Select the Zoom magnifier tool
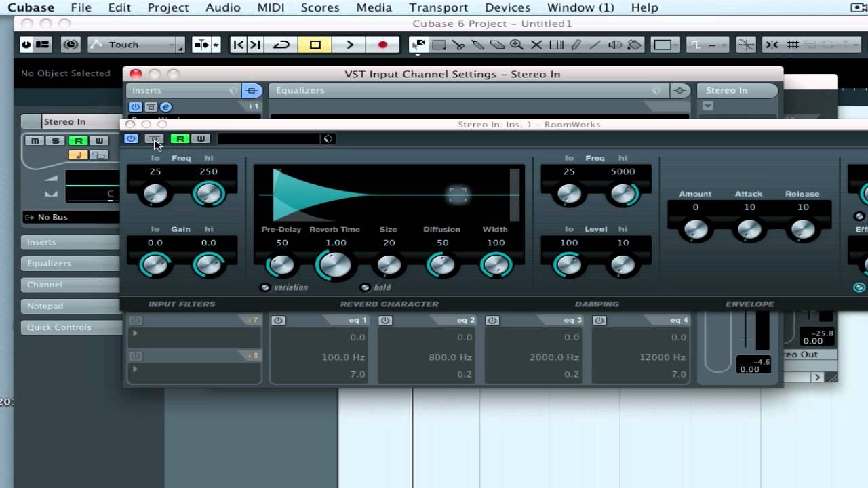868x488 pixels. [x=517, y=45]
